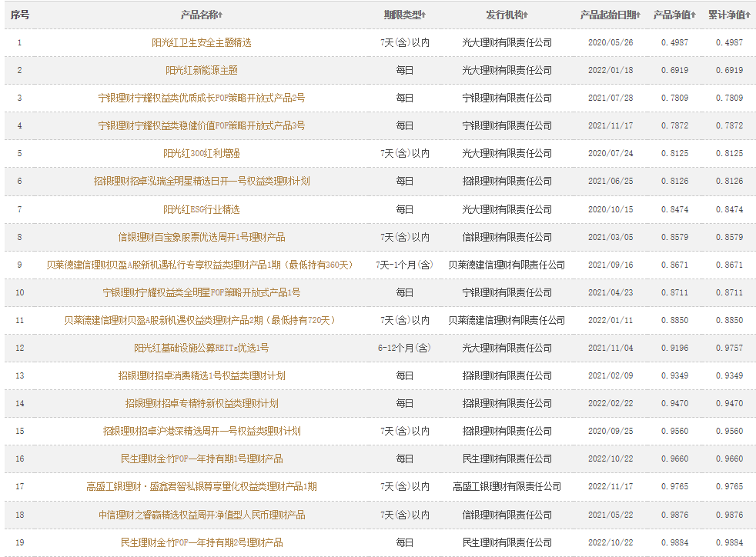Sort by 累计净值 column header
This screenshot has height=557, width=756.
728,15
